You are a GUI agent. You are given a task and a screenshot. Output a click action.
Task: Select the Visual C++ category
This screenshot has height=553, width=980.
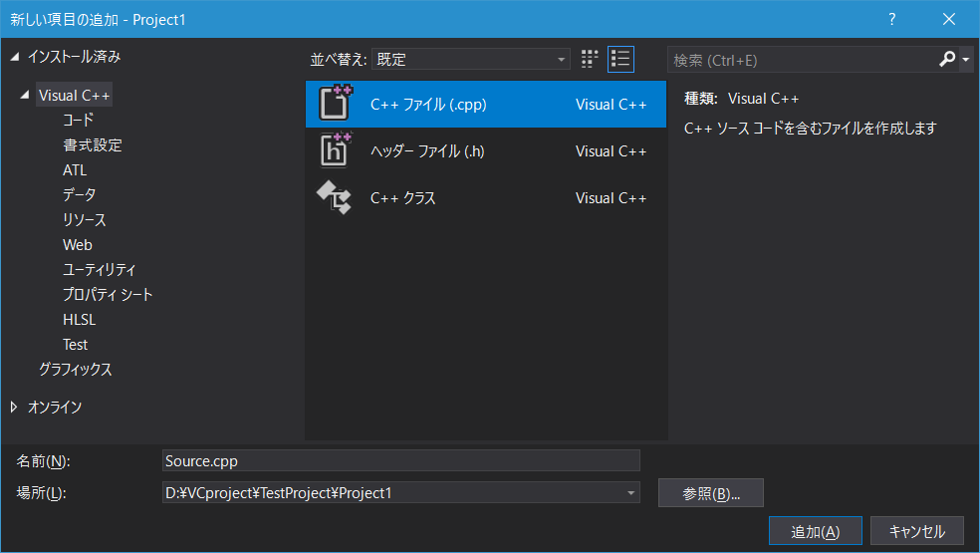tap(74, 95)
